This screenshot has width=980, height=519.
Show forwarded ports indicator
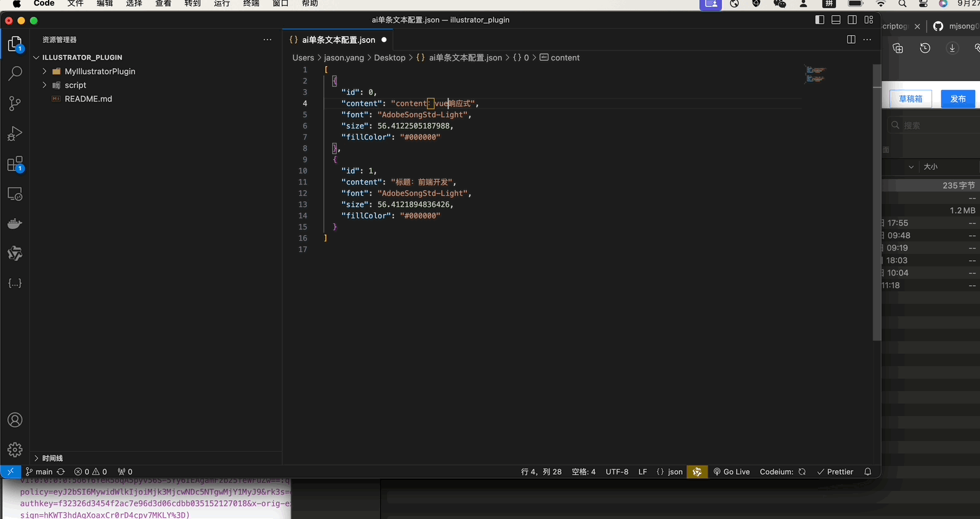125,472
